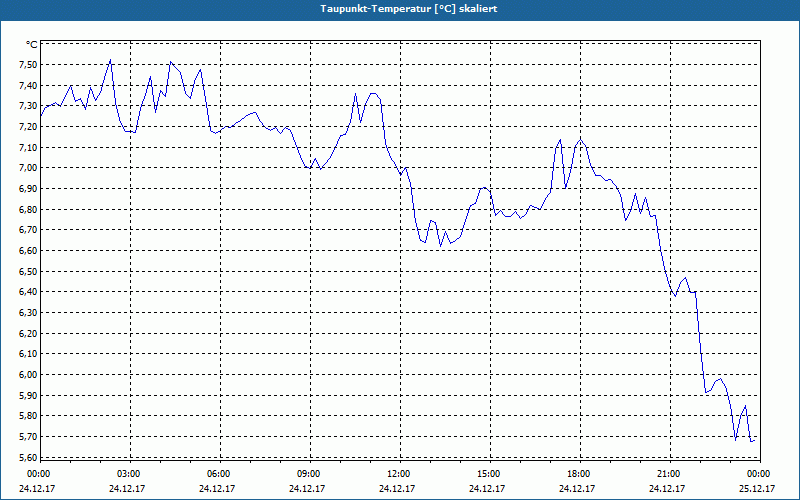
Task: Click the 5,80 y-axis tick label
Action: [x=28, y=416]
